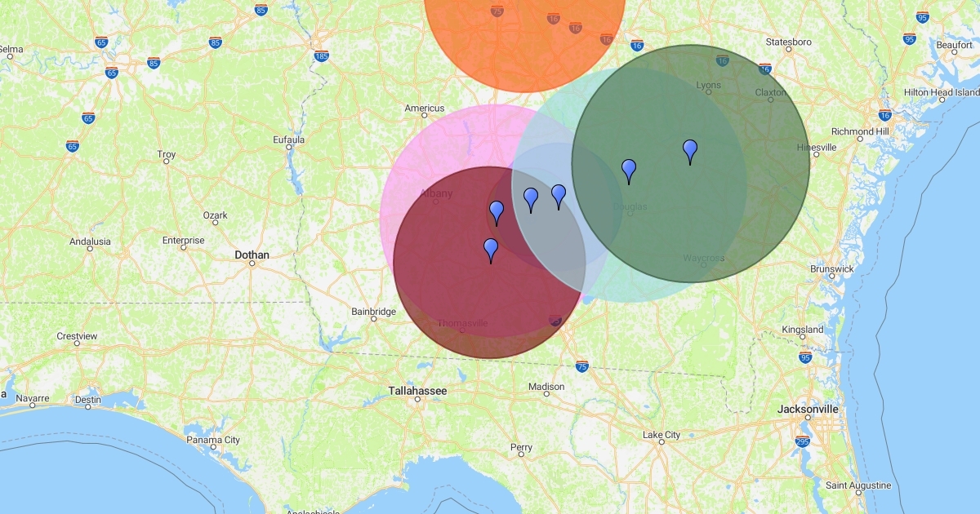Click the easternmost blue marker near Lyons
The height and width of the screenshot is (514, 980).
pos(690,152)
